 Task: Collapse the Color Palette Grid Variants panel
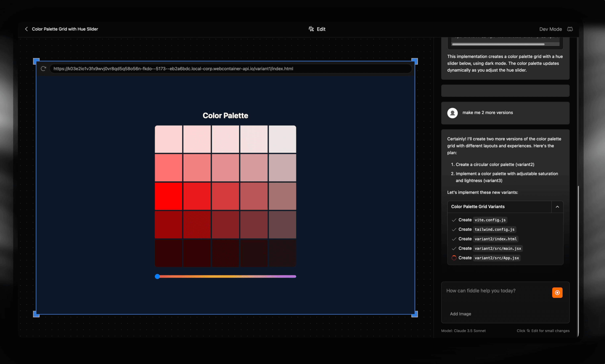557,207
